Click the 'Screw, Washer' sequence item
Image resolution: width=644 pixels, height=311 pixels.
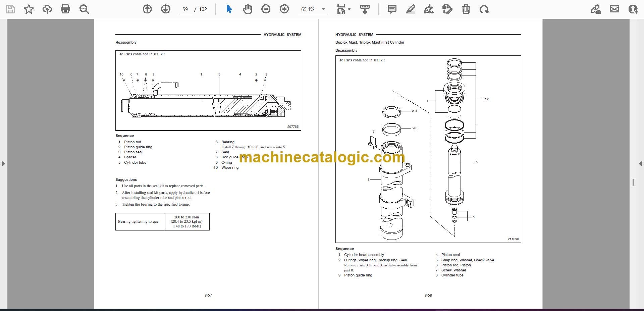453,270
